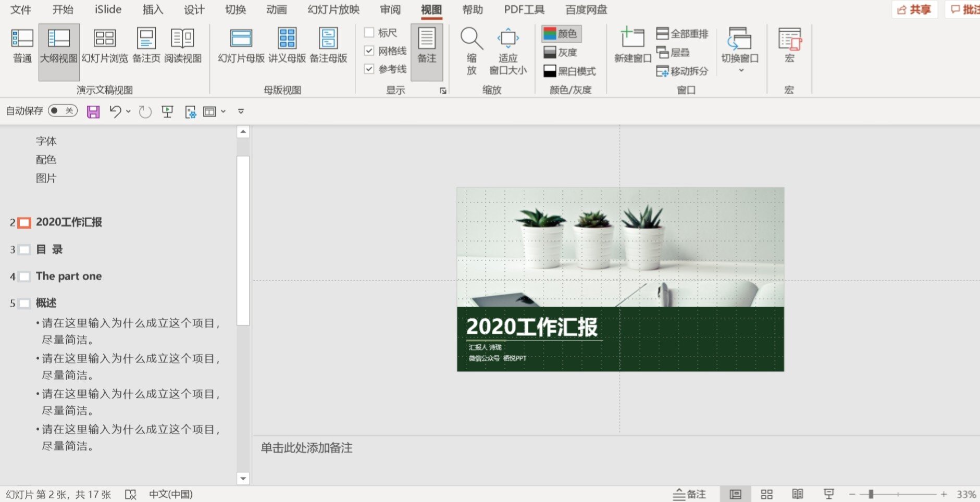Select slide 5 outline item 概述
The image size is (980, 502).
coord(46,303)
